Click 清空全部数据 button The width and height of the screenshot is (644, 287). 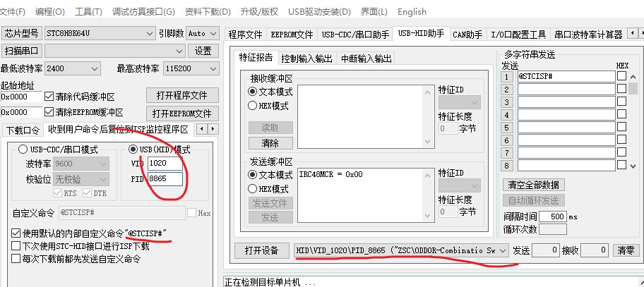click(534, 185)
